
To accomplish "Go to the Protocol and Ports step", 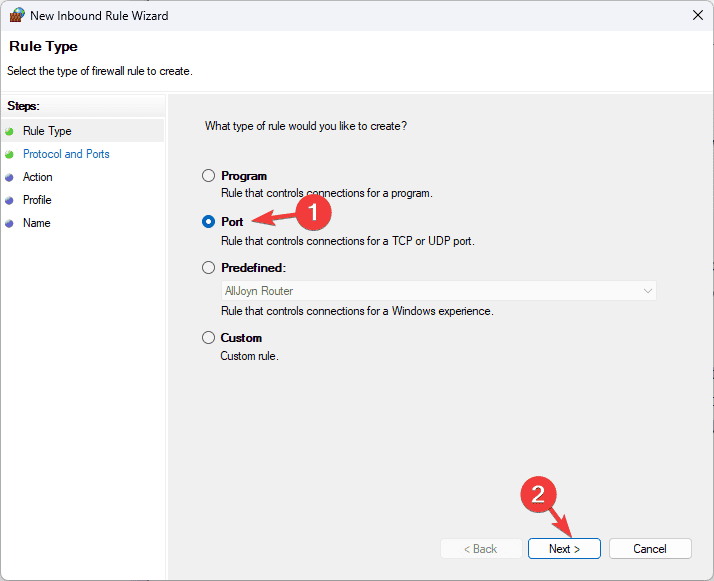I will 66,154.
